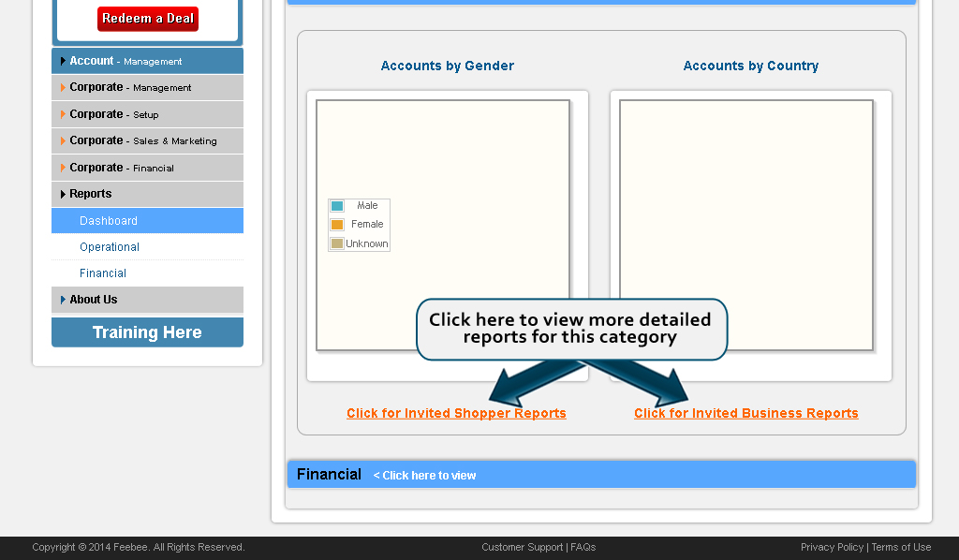Viewport: 959px width, 560px height.
Task: Open Invited Business Reports
Action: [x=746, y=413]
